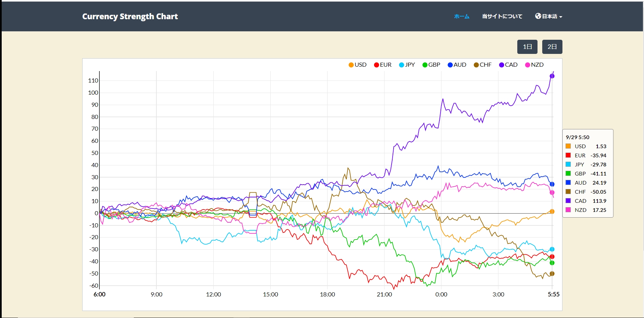Open the 日本語 language dropdown

[549, 16]
